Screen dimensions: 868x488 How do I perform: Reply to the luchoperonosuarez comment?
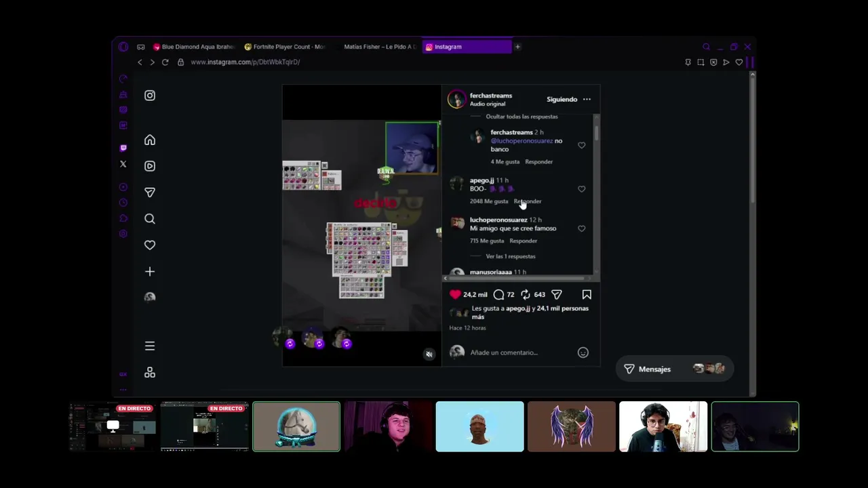pos(523,241)
